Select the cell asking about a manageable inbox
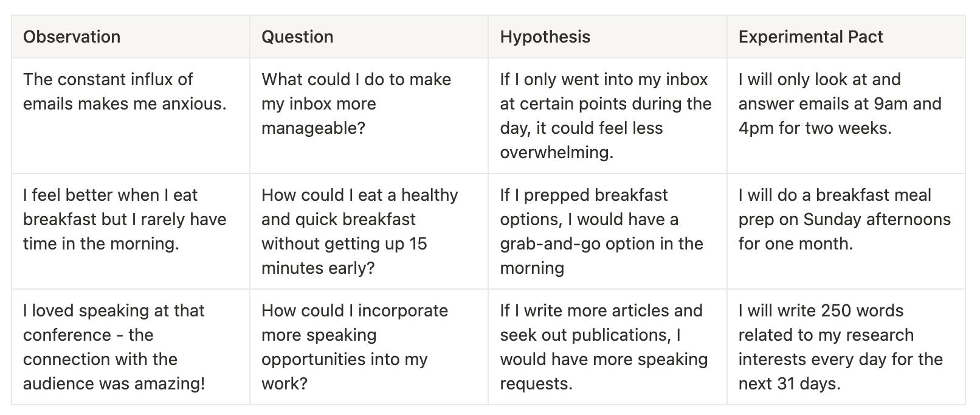This screenshot has width=980, height=415. click(356, 103)
